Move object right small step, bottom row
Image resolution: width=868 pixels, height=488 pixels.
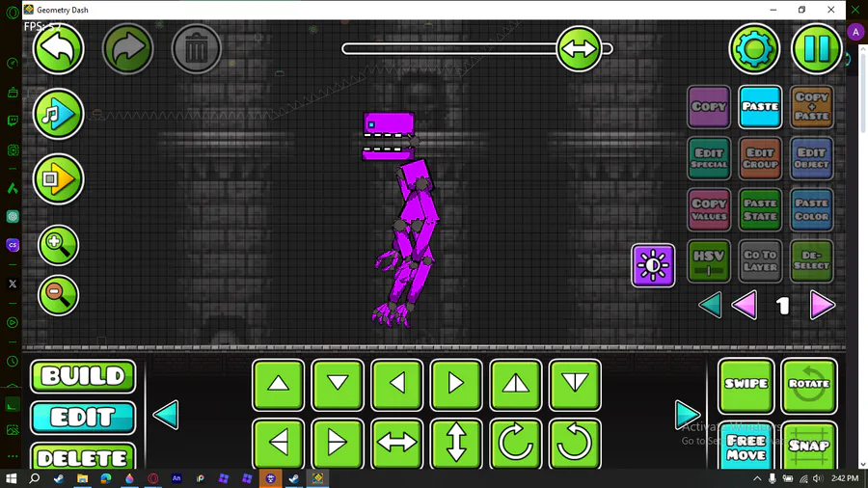[338, 444]
